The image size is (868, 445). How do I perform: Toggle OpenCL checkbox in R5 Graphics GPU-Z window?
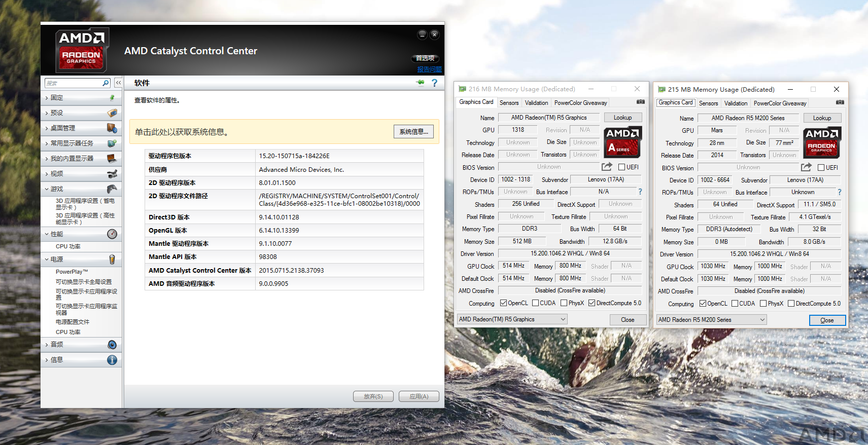click(x=503, y=303)
